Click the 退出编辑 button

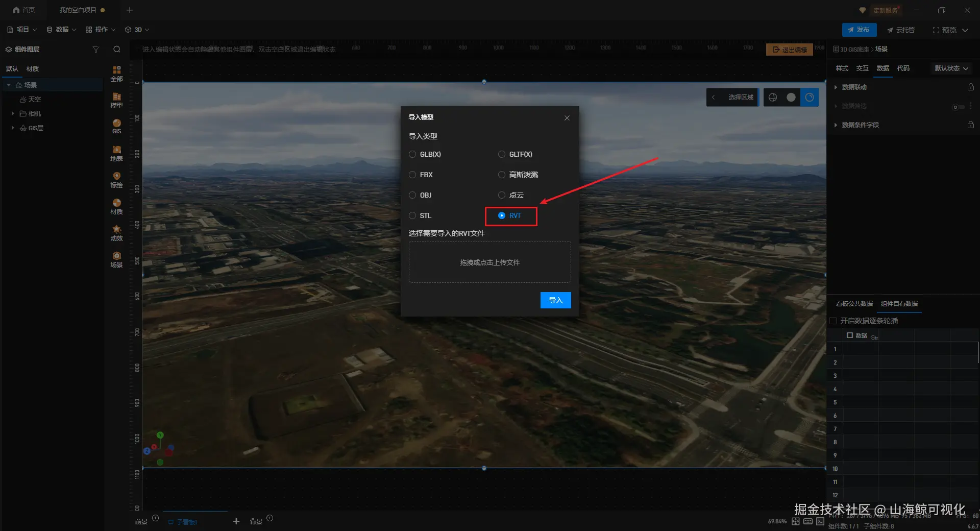click(x=790, y=50)
